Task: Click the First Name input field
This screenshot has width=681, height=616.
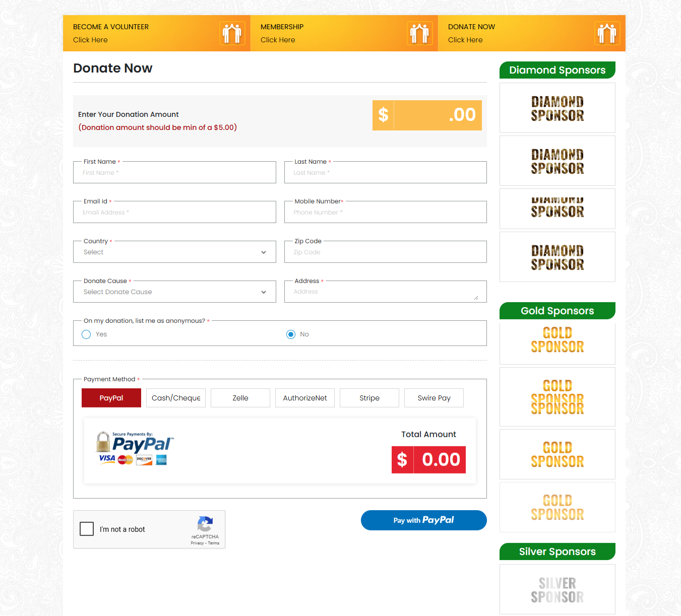Action: coord(174,173)
